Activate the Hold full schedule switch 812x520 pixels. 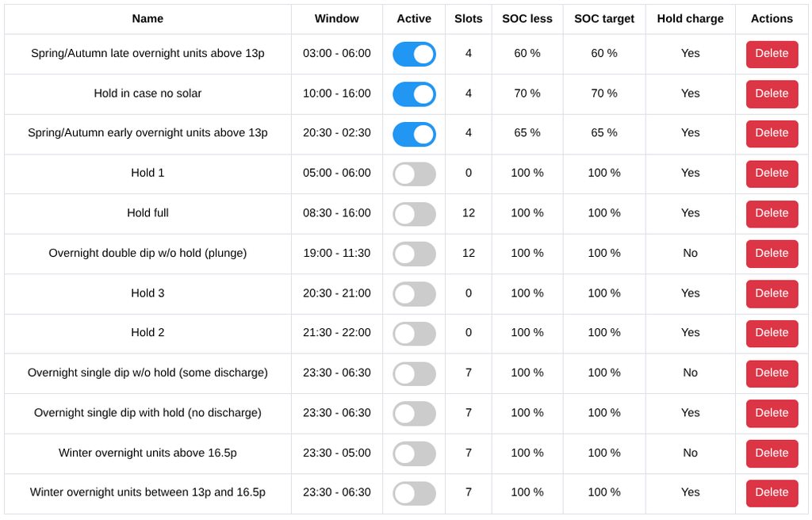pyautogui.click(x=414, y=213)
